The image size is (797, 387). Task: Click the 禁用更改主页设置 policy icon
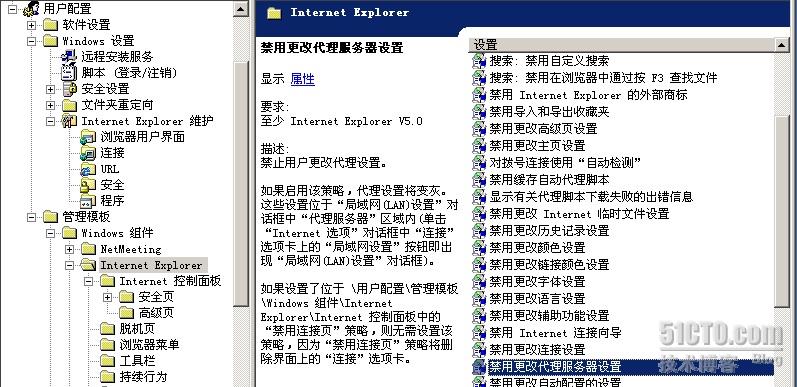click(479, 146)
